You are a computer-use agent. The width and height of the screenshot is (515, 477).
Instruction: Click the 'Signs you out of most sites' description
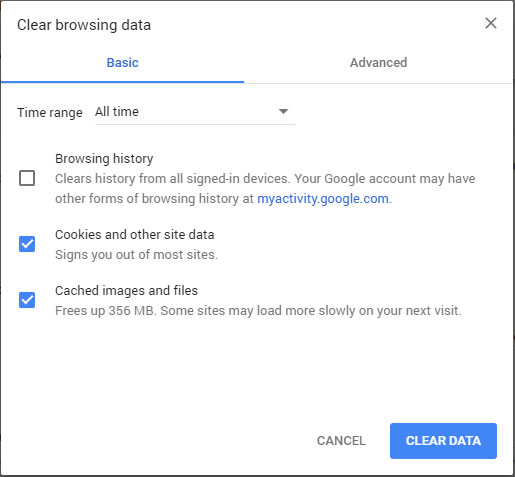pos(136,255)
